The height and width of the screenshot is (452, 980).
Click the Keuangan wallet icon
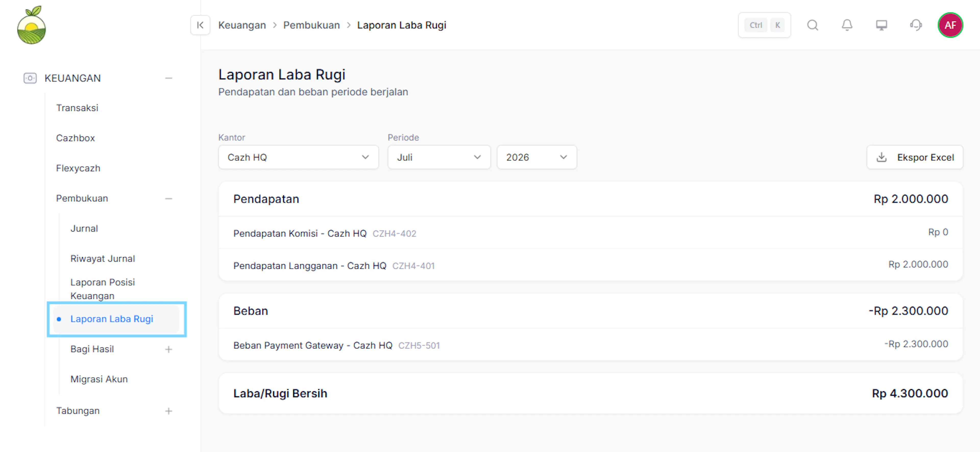tap(30, 78)
